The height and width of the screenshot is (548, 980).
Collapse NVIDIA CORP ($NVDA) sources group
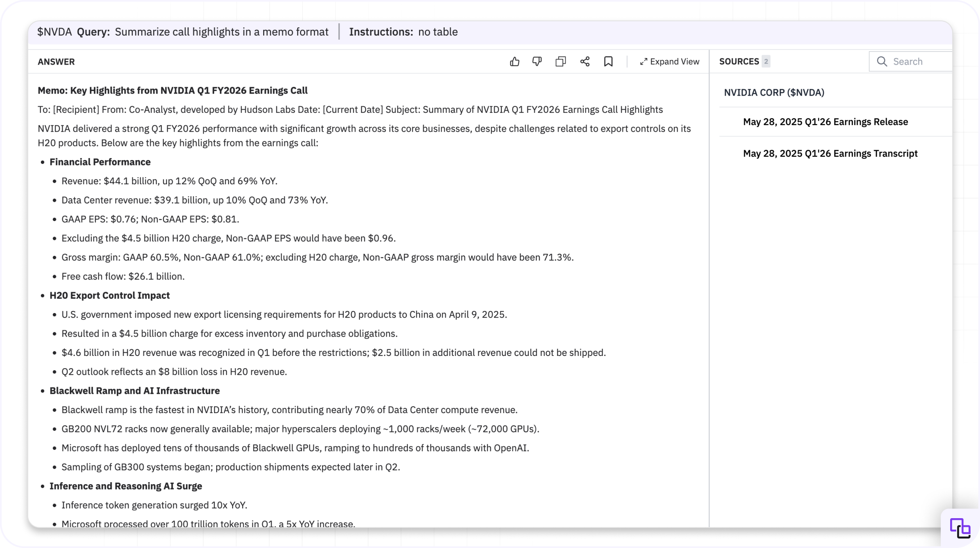tap(774, 93)
